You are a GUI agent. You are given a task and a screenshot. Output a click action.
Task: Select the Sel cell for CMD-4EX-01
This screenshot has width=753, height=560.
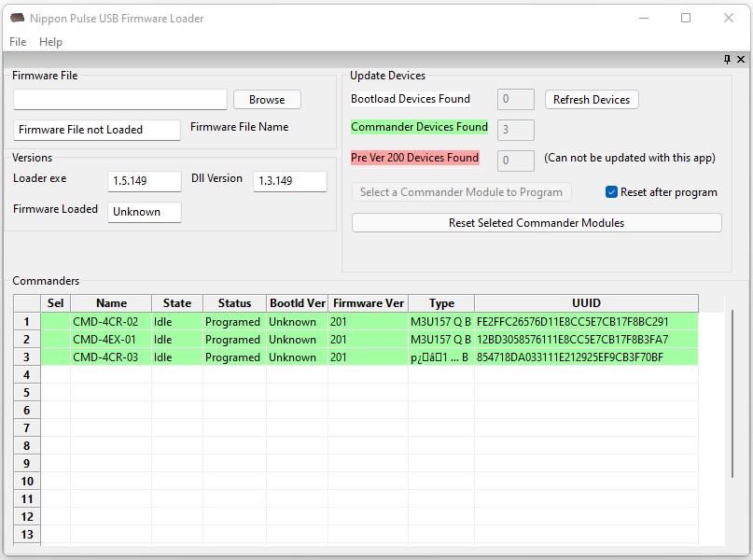click(x=55, y=339)
